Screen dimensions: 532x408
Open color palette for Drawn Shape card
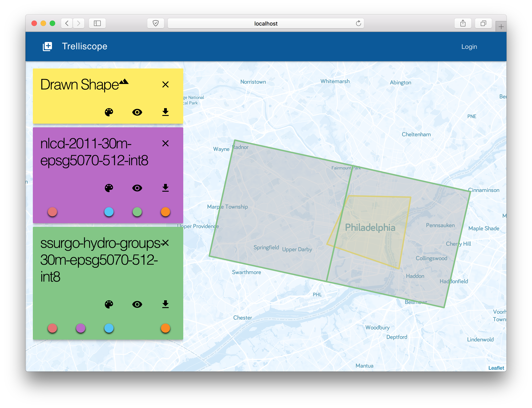(x=109, y=112)
